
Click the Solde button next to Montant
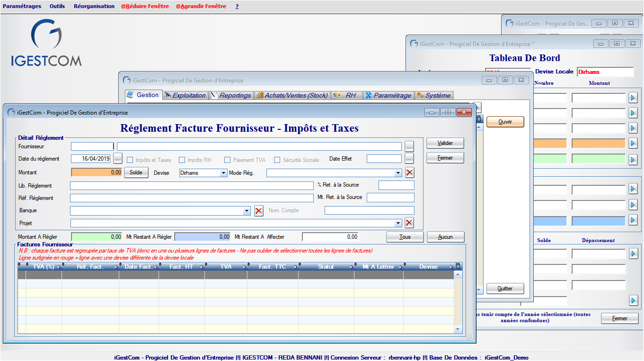point(136,172)
